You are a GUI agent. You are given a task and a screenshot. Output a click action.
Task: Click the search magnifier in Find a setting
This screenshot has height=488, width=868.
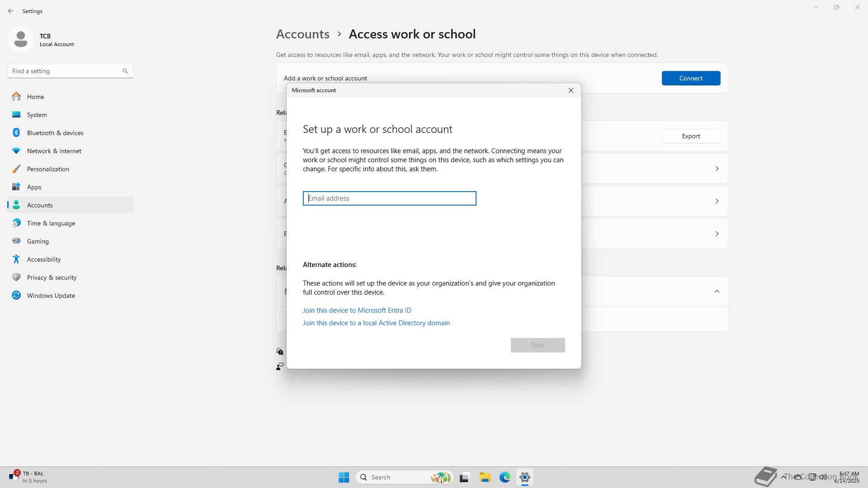coord(125,71)
